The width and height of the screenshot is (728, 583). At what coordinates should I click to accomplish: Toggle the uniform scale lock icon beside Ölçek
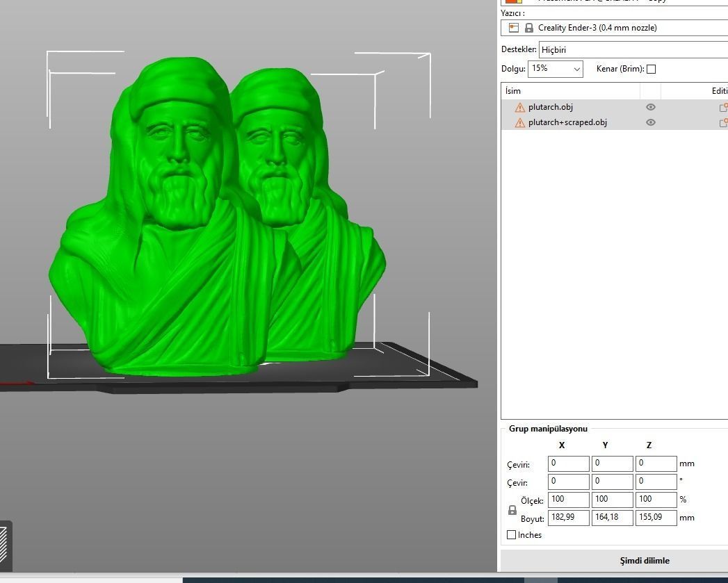pos(512,510)
